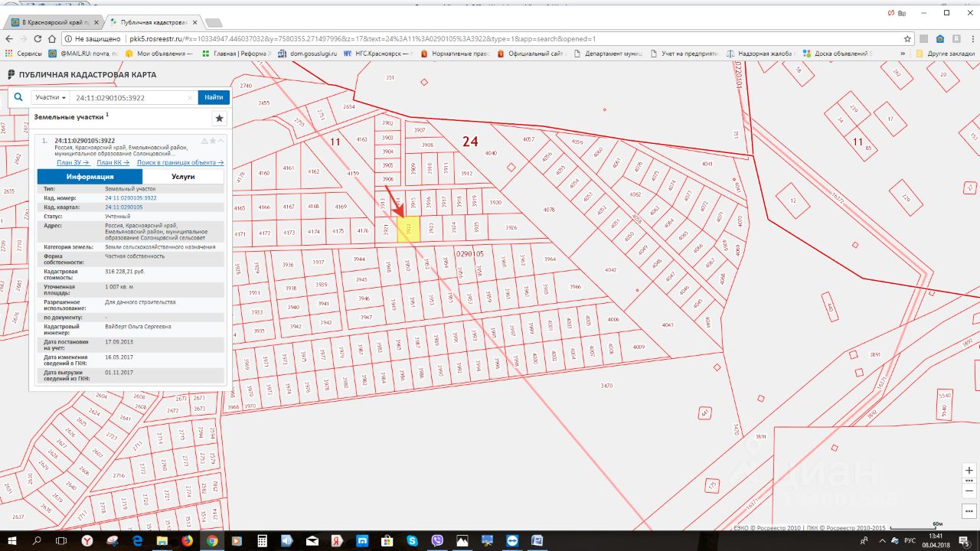Close the Публичная кадастровая browser tab
980x551 pixels.
tap(194, 23)
